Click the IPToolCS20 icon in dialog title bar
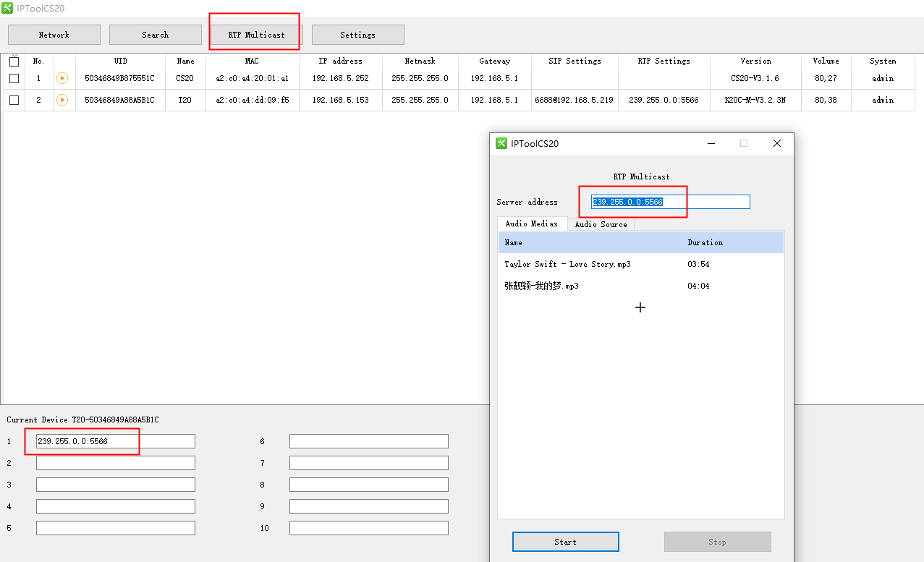Viewport: 924px width, 562px height. [501, 143]
